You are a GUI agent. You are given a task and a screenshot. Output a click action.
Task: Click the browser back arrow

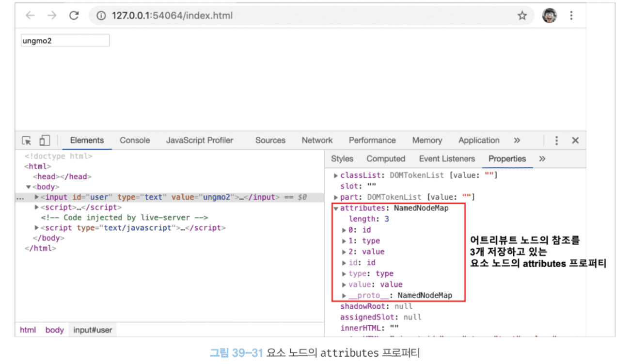[30, 16]
